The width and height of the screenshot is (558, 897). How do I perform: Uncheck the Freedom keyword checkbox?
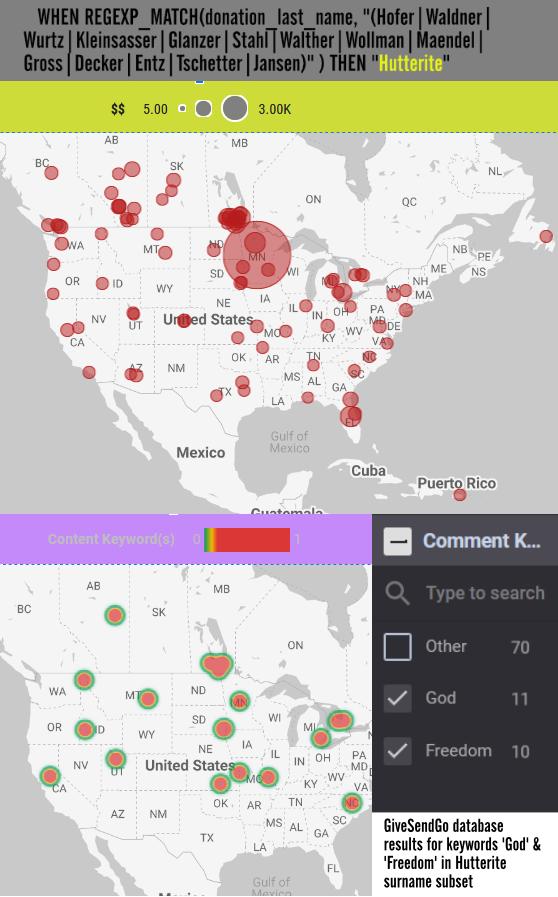[398, 751]
